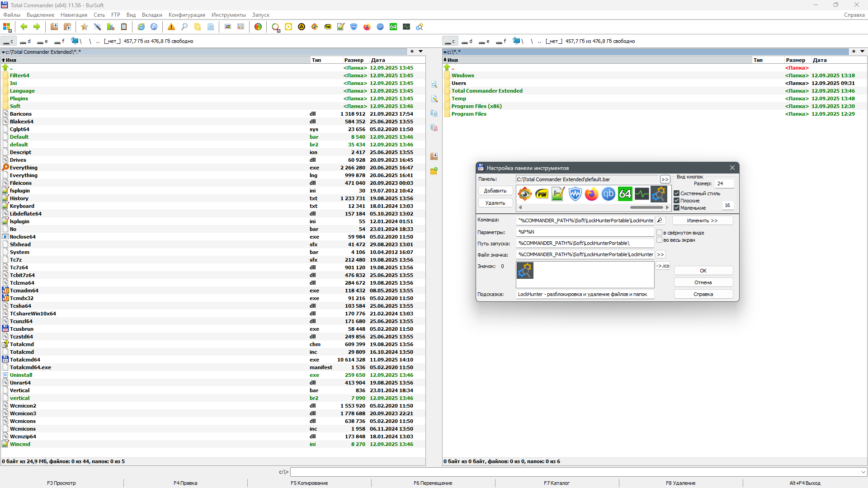Image resolution: width=868 pixels, height=488 pixels.
Task: Enable the в свёрнутом виде checkbox
Action: coord(660,233)
